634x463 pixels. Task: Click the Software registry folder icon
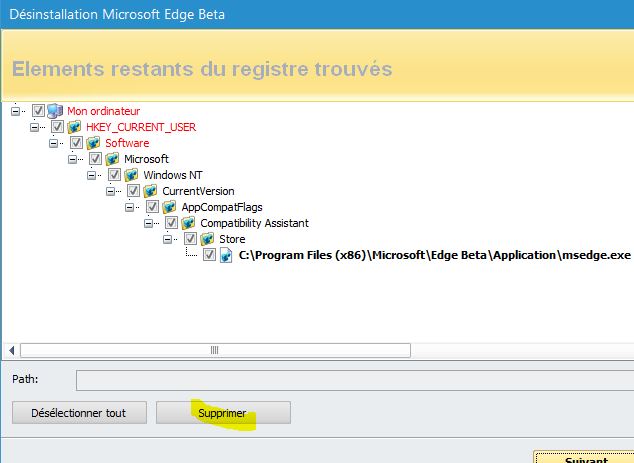pyautogui.click(x=93, y=143)
